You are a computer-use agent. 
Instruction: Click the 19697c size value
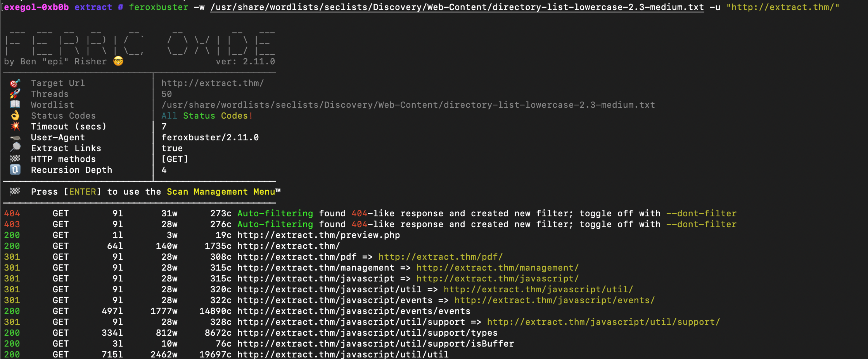coord(216,354)
